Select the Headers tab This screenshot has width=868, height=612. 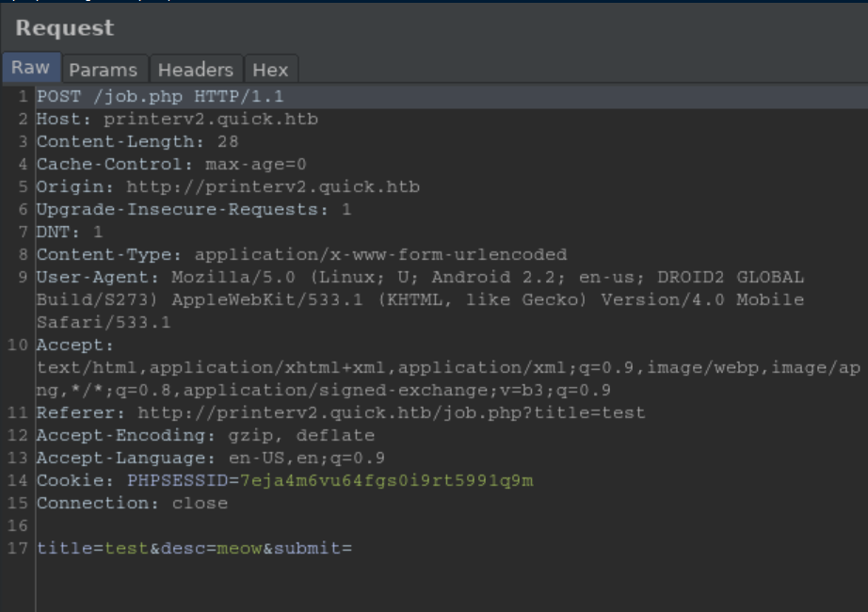[x=195, y=70]
